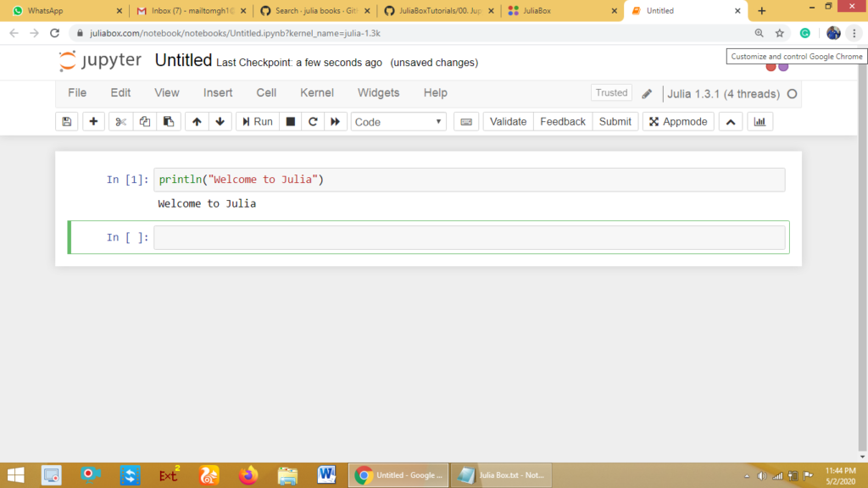This screenshot has width=868, height=488.
Task: Switch to the JuliaBoxTutorials tab
Action: click(436, 10)
